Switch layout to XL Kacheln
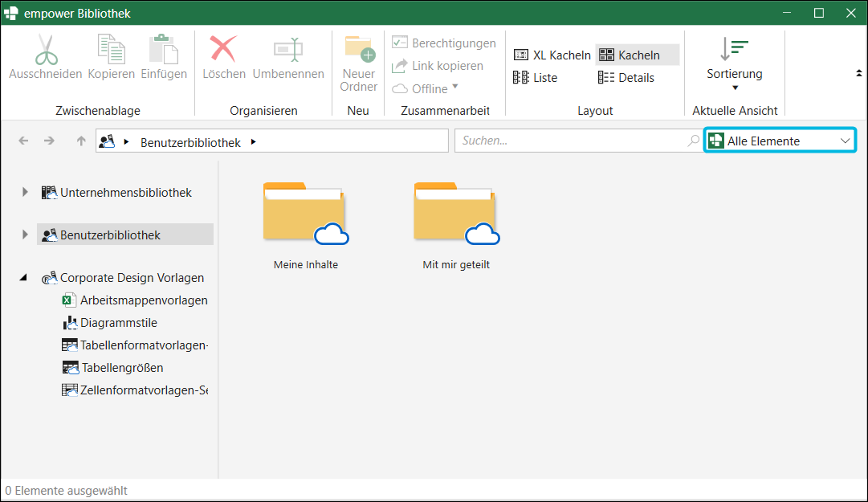Image resolution: width=868 pixels, height=502 pixels. click(552, 55)
